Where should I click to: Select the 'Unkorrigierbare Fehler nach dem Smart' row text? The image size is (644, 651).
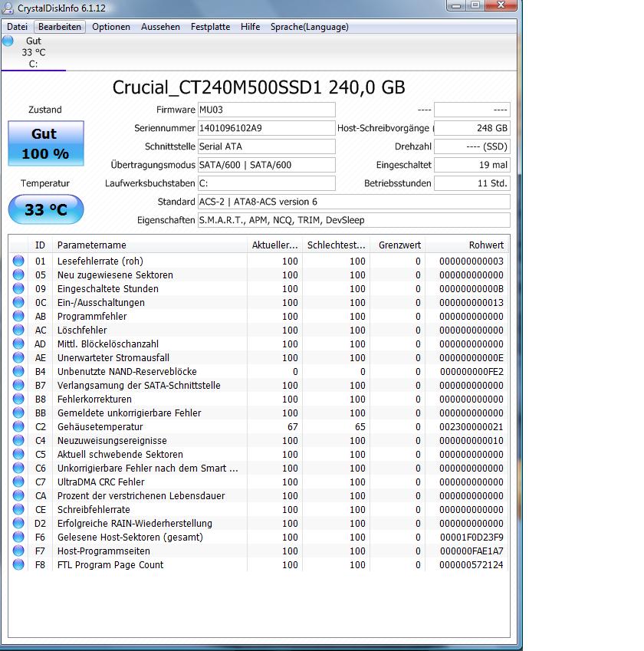coord(147,469)
